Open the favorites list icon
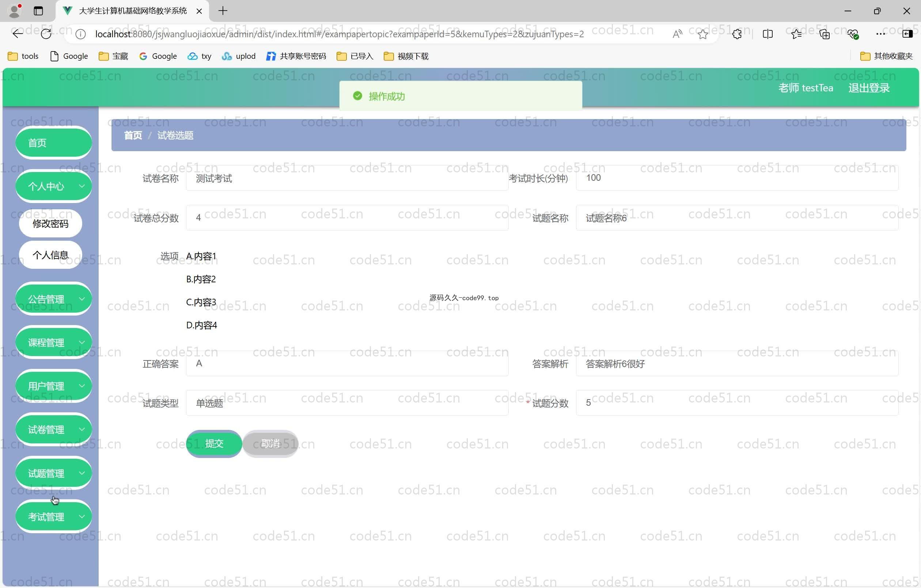This screenshot has width=921, height=588. [796, 34]
